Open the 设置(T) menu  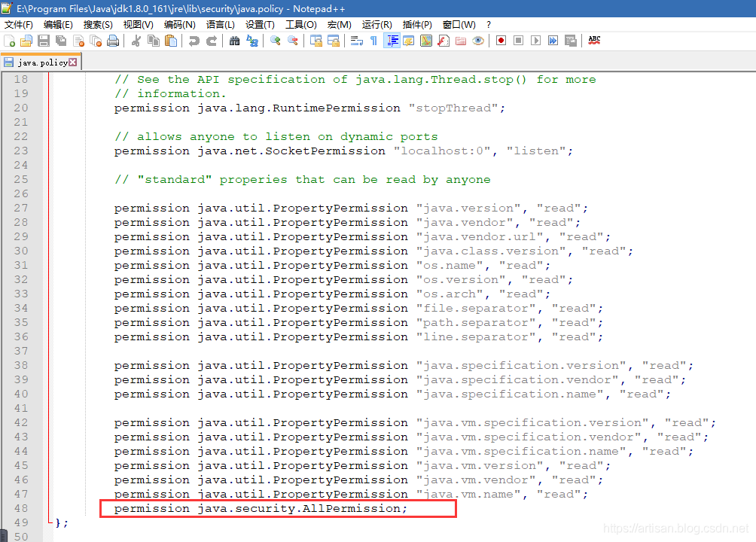260,25
